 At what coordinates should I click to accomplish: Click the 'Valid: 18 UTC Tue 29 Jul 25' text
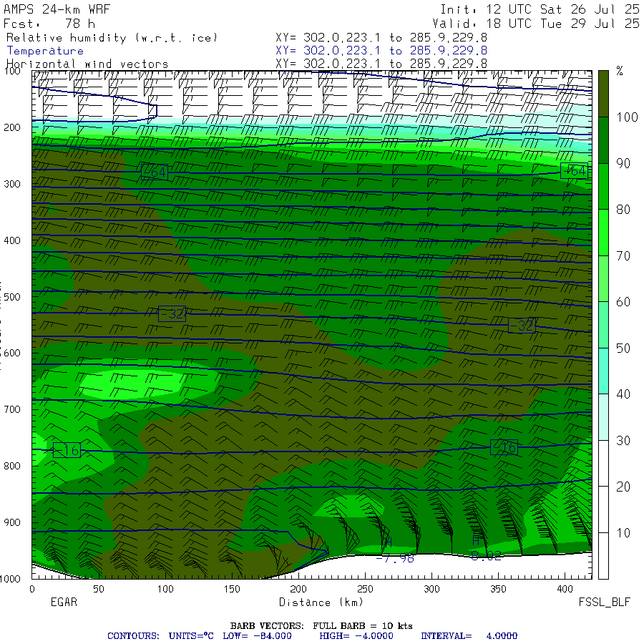pyautogui.click(x=535, y=24)
